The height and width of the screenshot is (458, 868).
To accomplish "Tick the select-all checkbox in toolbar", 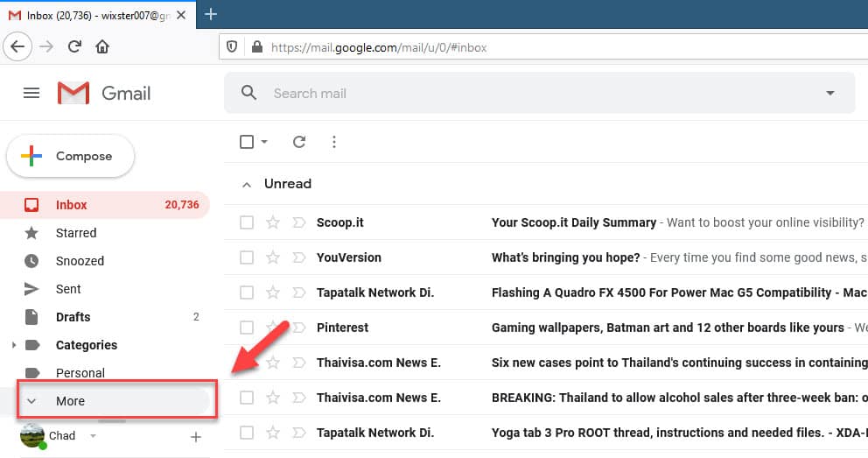I will tap(247, 142).
